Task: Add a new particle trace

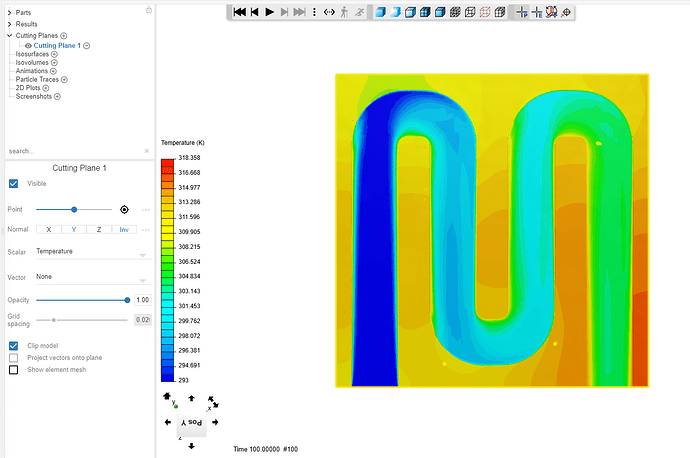Action: pyautogui.click(x=64, y=79)
